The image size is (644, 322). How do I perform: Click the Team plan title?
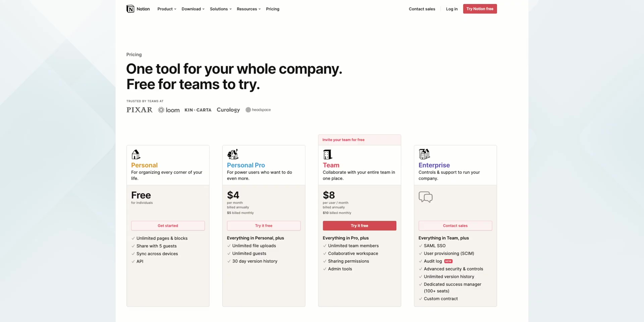(x=331, y=165)
